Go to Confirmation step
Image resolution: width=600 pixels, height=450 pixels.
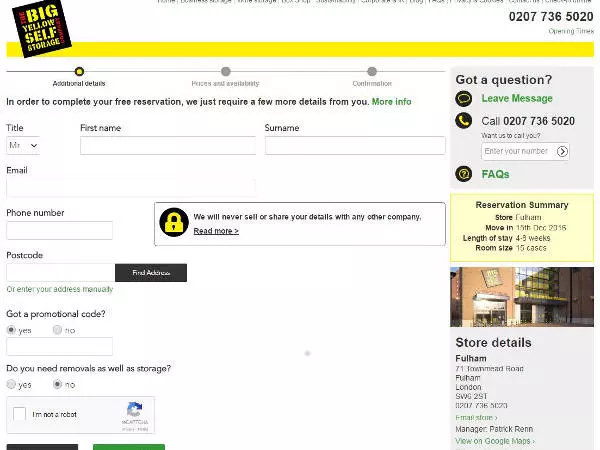click(x=372, y=71)
